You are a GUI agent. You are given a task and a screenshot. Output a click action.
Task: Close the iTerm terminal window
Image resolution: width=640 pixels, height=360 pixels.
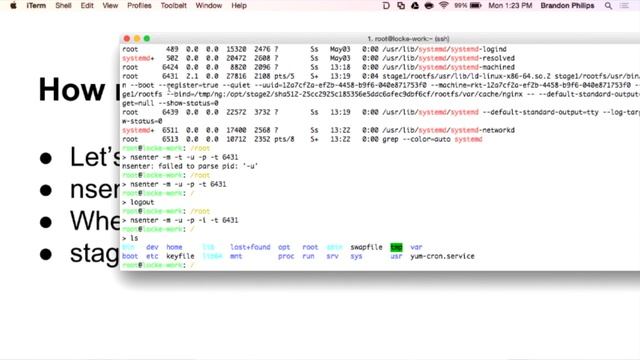coord(127,39)
